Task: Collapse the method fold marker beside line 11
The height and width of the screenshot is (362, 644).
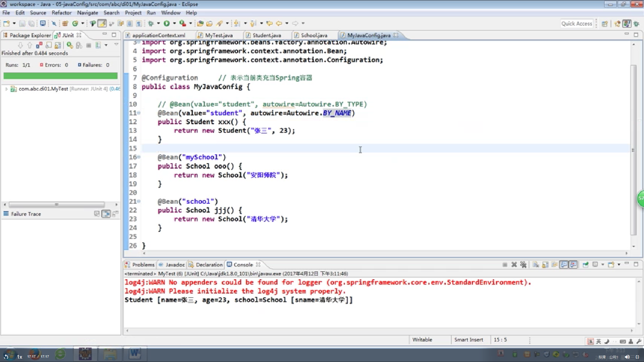Action: coord(139,113)
